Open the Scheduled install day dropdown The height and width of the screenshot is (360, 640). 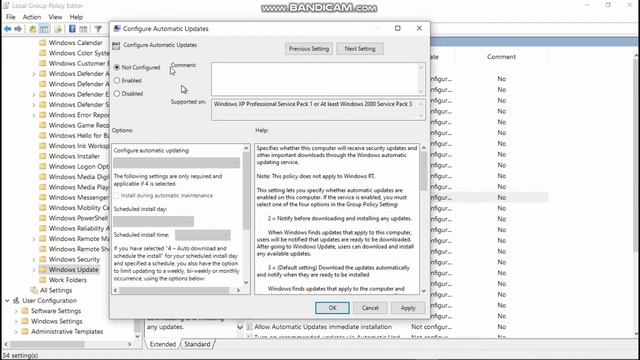coord(153,221)
